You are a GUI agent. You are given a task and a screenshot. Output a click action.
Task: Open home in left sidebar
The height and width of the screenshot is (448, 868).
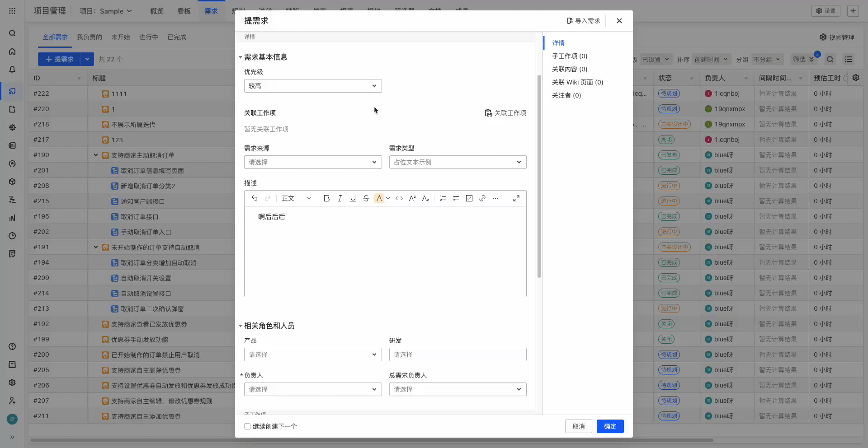(12, 51)
